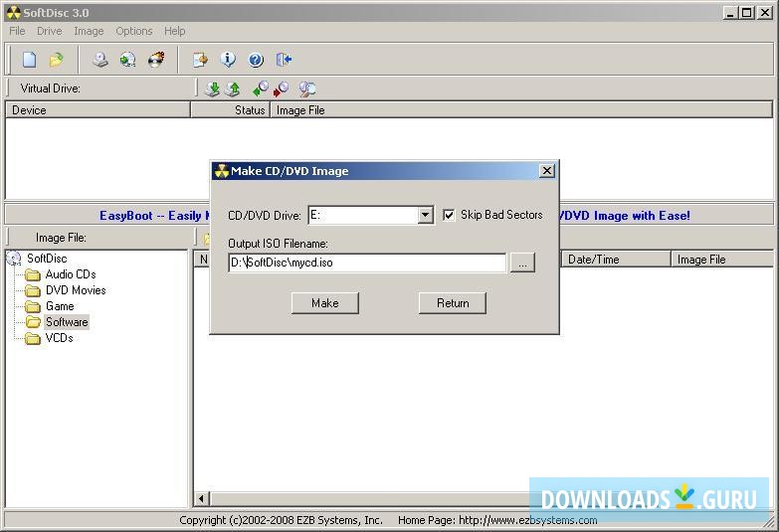779x532 pixels.
Task: Click the drive with green up arrow
Action: tap(233, 89)
